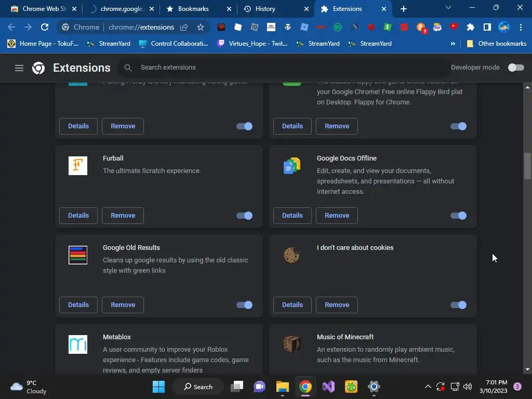Switch to the Bookmarks tab
This screenshot has height=399, width=532.
[198, 9]
